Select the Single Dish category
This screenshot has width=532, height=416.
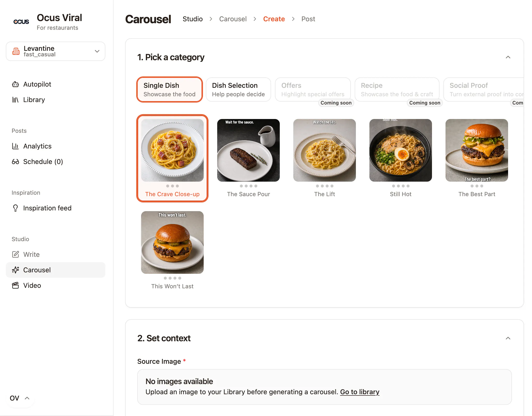[170, 89]
